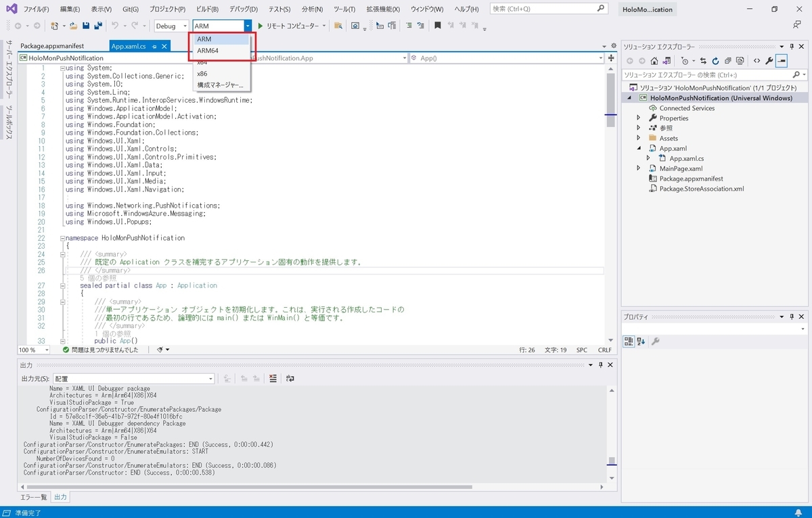Image resolution: width=812 pixels, height=518 pixels.
Task: Select ARM in the platform dropdown list
Action: [x=222, y=39]
